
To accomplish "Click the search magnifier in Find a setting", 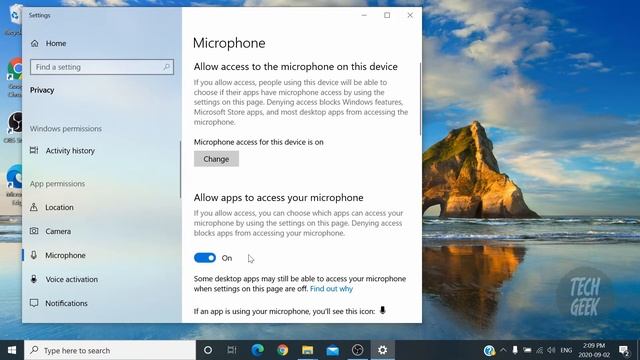I will (x=167, y=67).
